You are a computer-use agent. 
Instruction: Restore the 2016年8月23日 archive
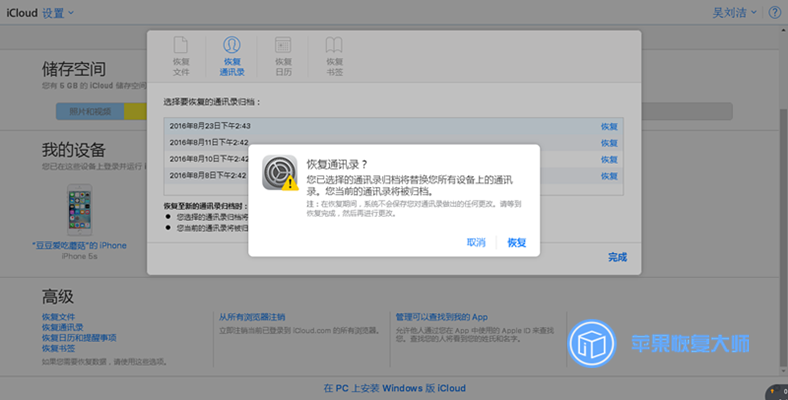tap(609, 127)
